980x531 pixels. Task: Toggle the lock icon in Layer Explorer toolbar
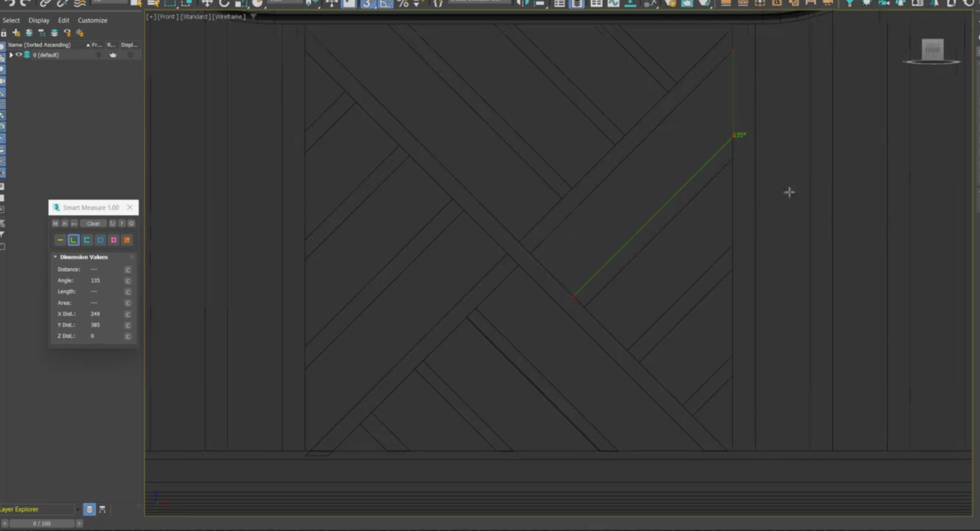pos(4,33)
